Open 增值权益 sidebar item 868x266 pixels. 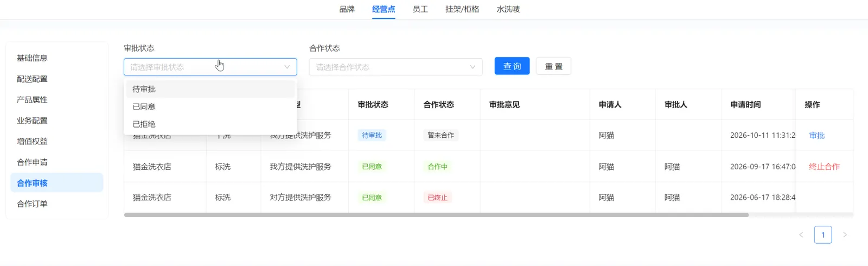(56, 141)
